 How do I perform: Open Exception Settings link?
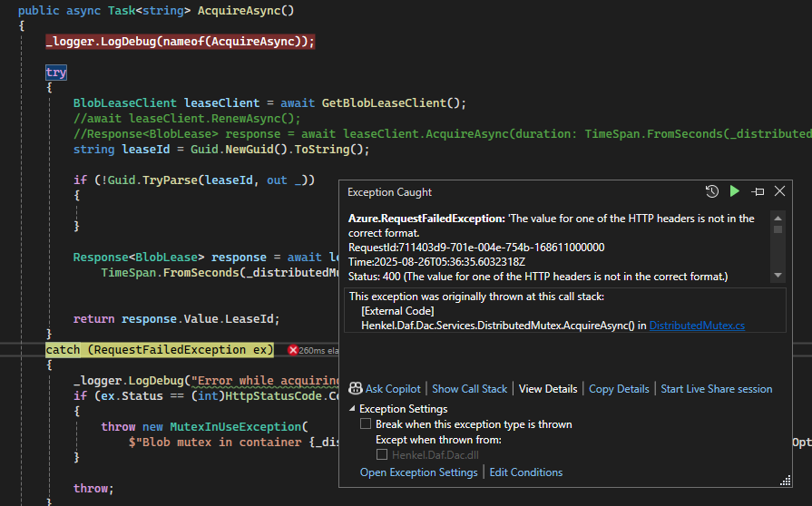pyautogui.click(x=418, y=472)
